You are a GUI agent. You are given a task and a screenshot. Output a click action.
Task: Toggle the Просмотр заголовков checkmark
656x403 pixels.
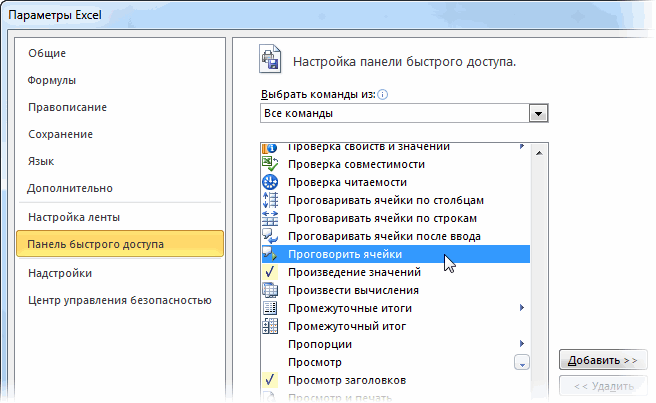(x=270, y=380)
